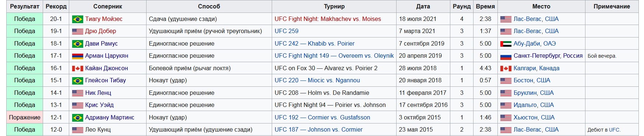
Task: Open the Тиагу Мойзес opponent link
Action: tap(104, 19)
